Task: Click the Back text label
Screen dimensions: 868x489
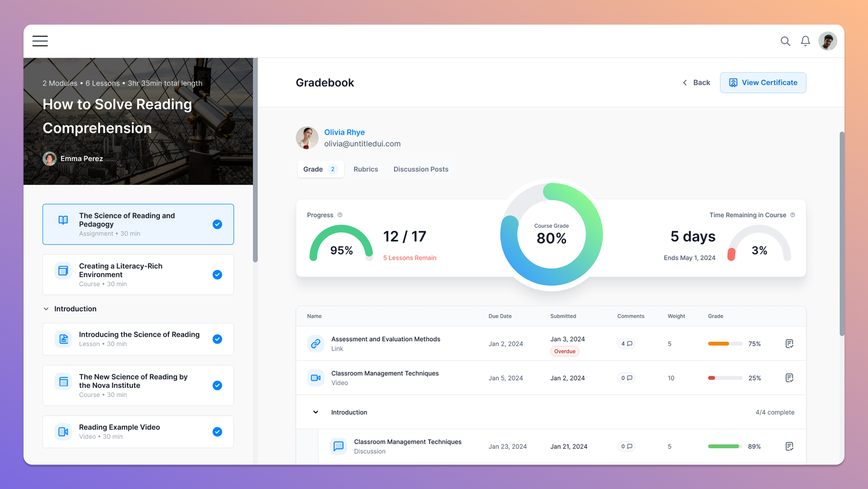Action: point(702,82)
